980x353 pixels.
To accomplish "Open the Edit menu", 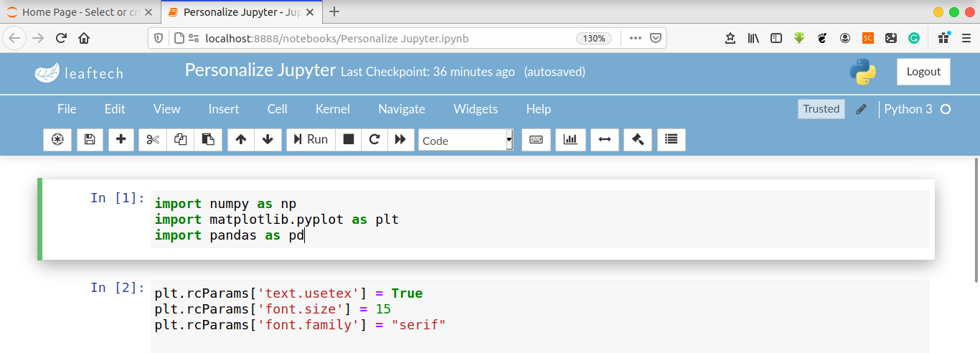I will click(x=115, y=109).
